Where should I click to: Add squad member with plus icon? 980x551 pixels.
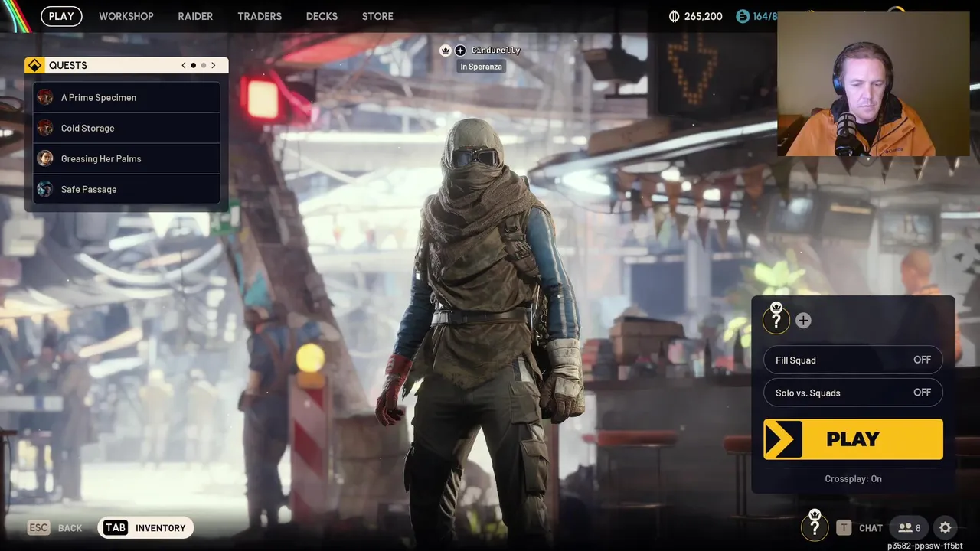(803, 321)
